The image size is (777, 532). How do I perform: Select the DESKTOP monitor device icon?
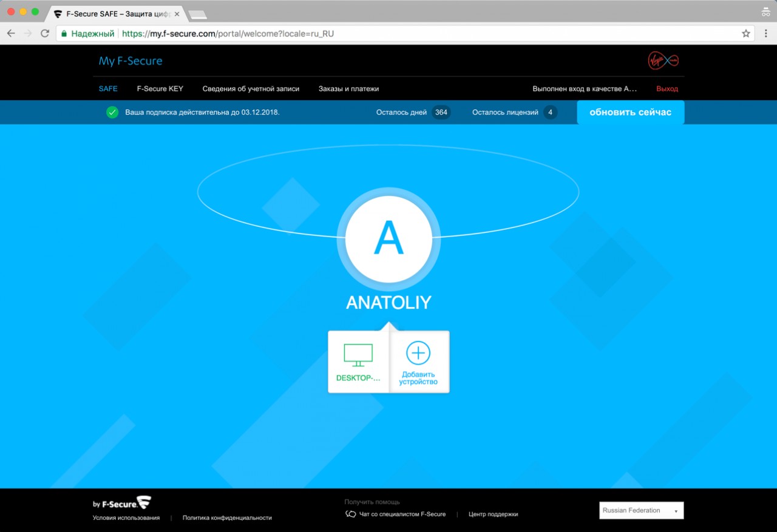358,355
